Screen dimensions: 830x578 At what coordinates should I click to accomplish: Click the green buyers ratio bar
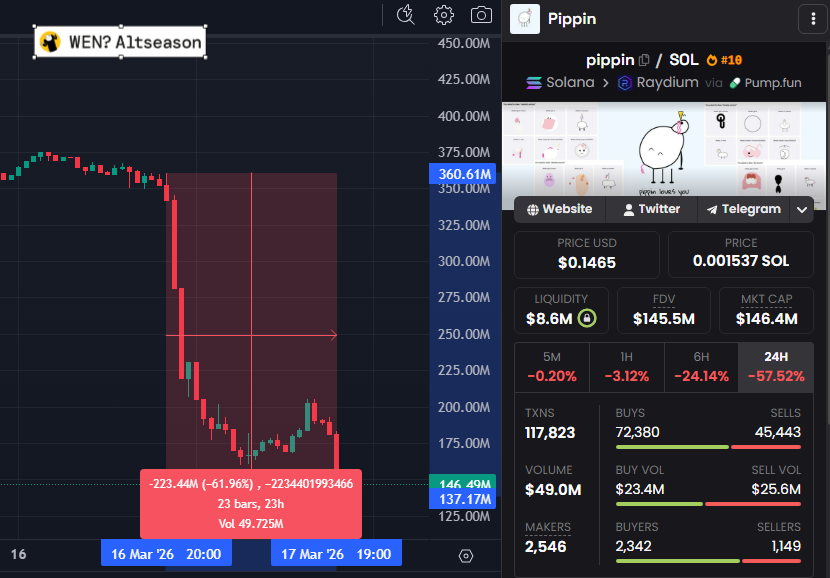pyautogui.click(x=678, y=561)
